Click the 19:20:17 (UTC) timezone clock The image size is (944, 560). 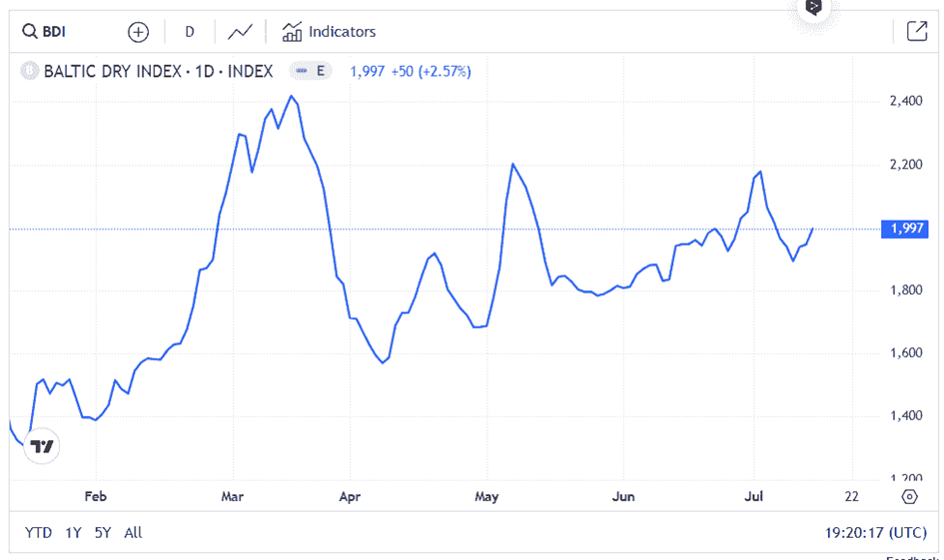point(875,533)
